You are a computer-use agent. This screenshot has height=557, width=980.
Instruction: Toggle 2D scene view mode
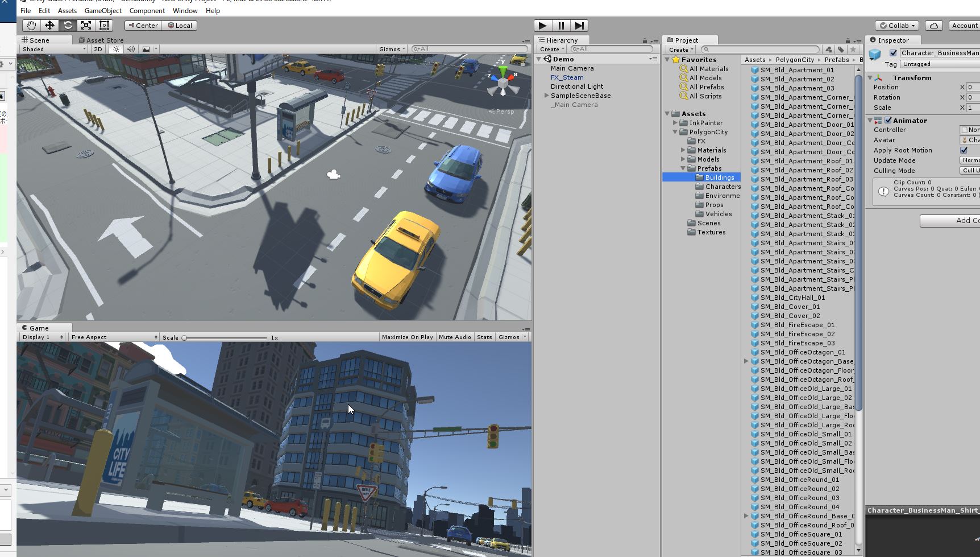(98, 49)
